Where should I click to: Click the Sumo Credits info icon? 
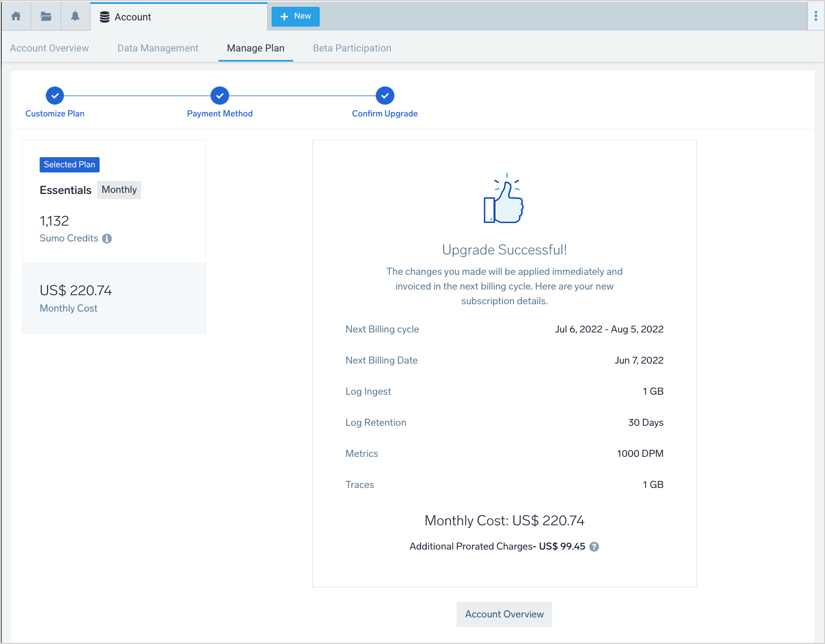107,239
